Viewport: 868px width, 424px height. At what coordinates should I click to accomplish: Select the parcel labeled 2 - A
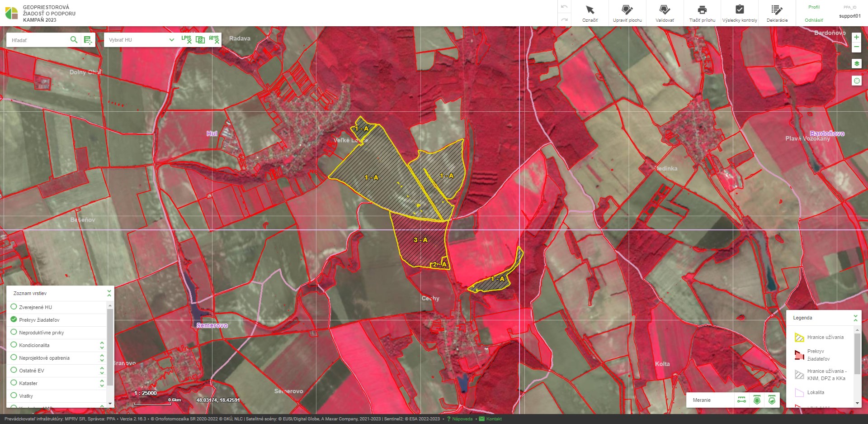(x=439, y=264)
